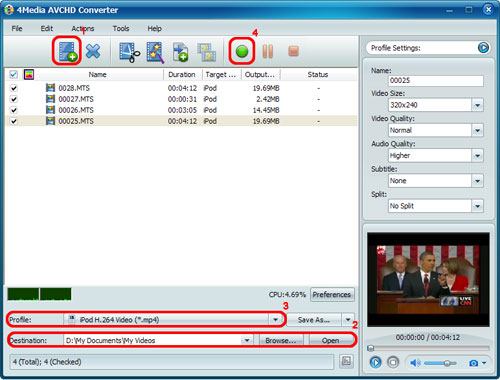500x380 pixels.
Task: Click the video preview thumbnail
Action: (x=428, y=280)
